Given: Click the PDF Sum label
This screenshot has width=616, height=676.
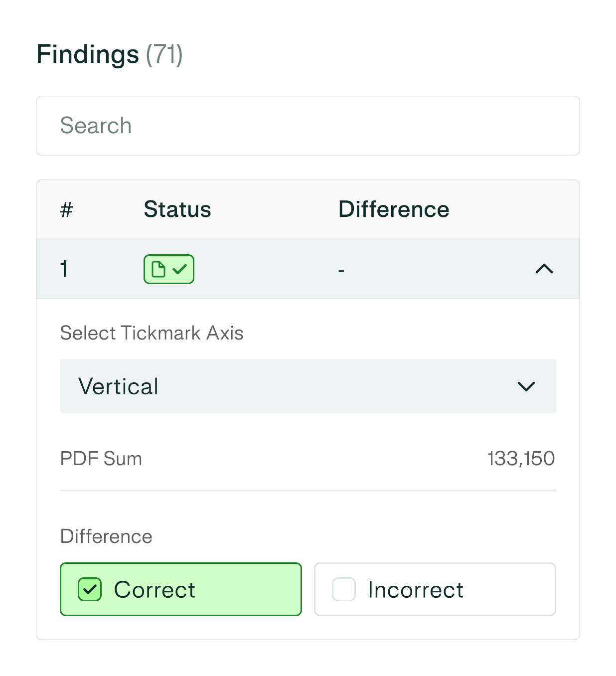Looking at the screenshot, I should click(x=101, y=459).
